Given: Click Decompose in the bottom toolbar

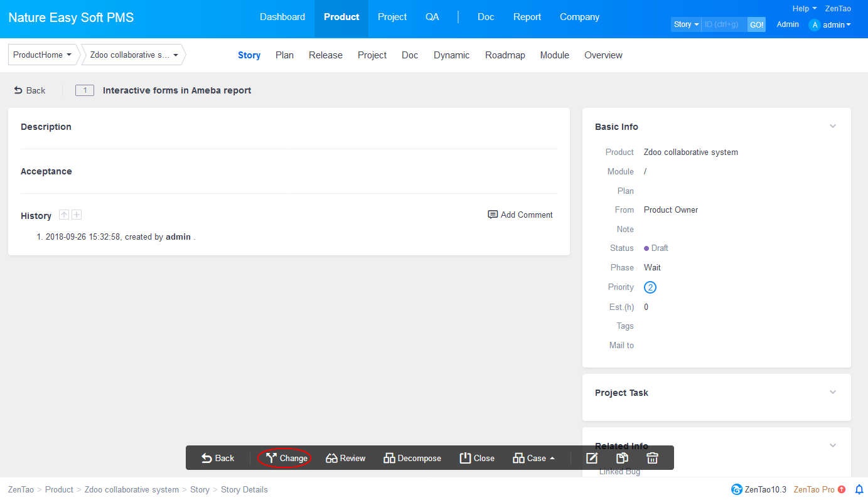Looking at the screenshot, I should point(412,458).
